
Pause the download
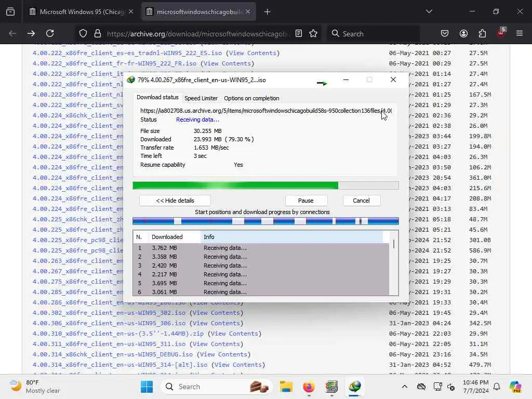(306, 201)
